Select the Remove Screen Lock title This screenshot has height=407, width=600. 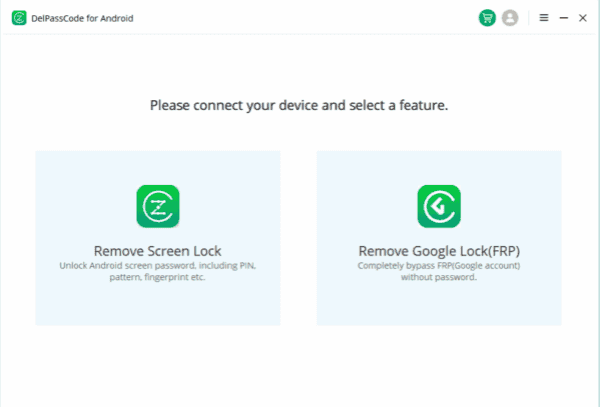point(158,251)
